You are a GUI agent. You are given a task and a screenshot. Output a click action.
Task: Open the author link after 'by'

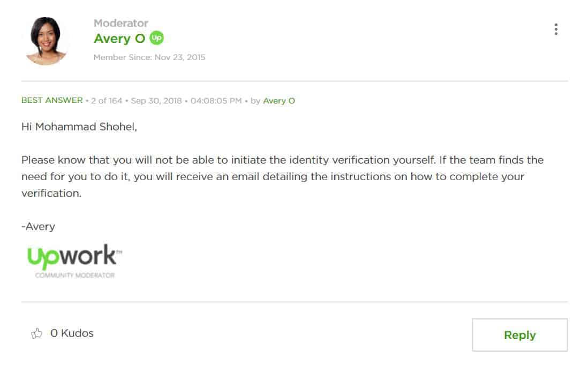tap(279, 101)
